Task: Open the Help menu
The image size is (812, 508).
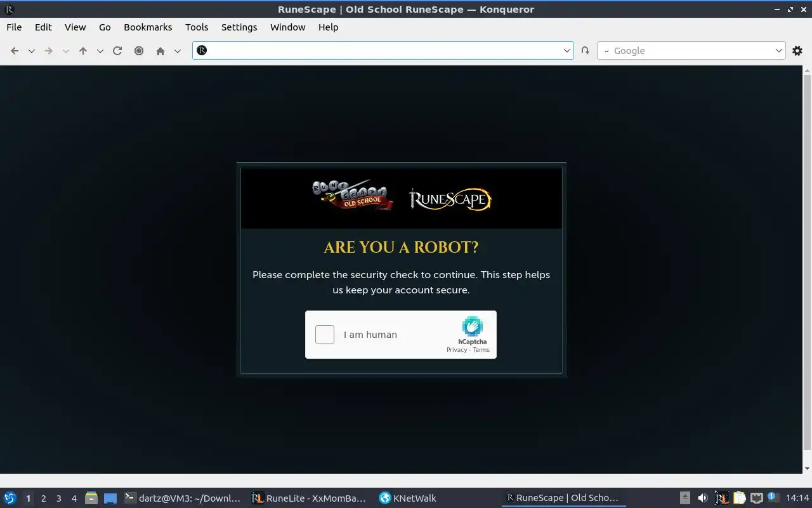Action: pyautogui.click(x=328, y=27)
